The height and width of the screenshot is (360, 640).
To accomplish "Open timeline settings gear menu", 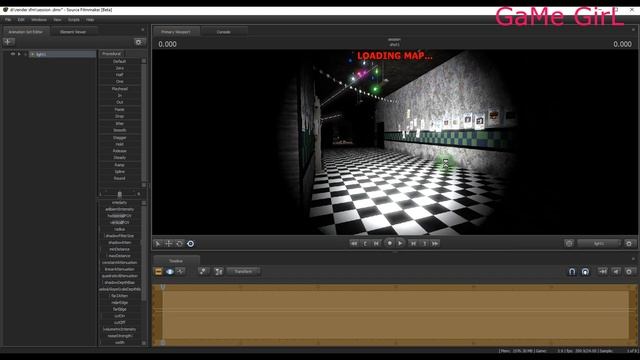I will coord(629,271).
